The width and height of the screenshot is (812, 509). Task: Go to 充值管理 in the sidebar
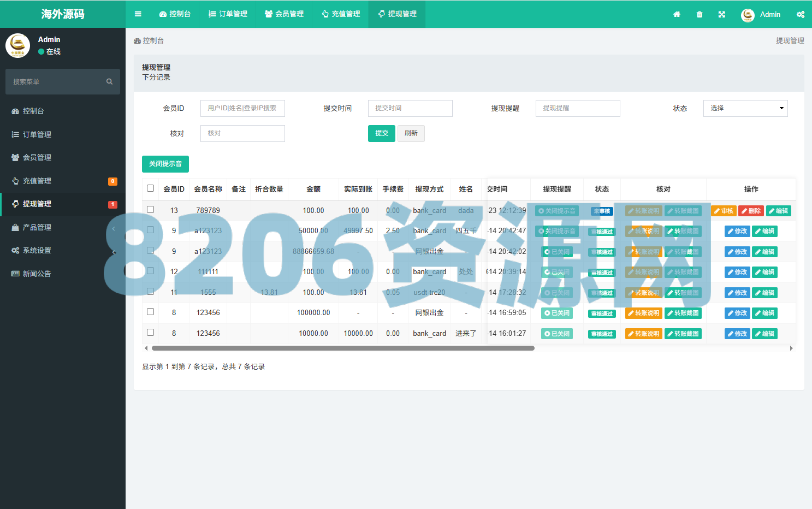(x=37, y=181)
